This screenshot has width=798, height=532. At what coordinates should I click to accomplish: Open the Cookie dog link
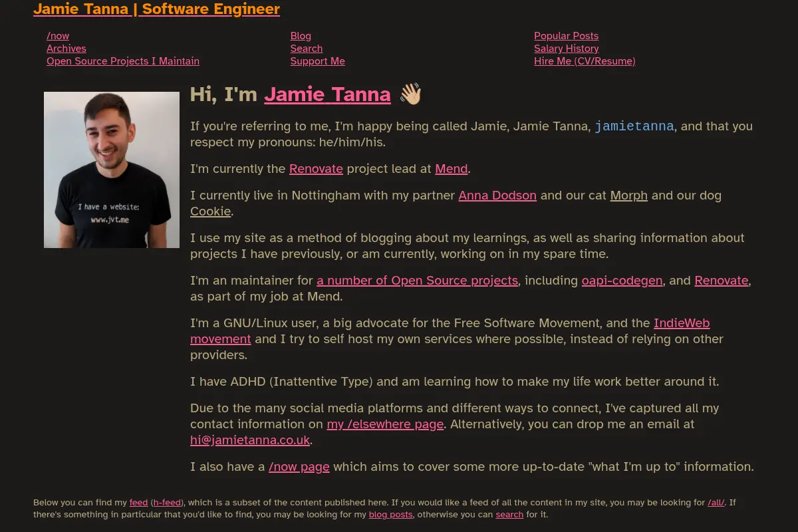click(210, 211)
